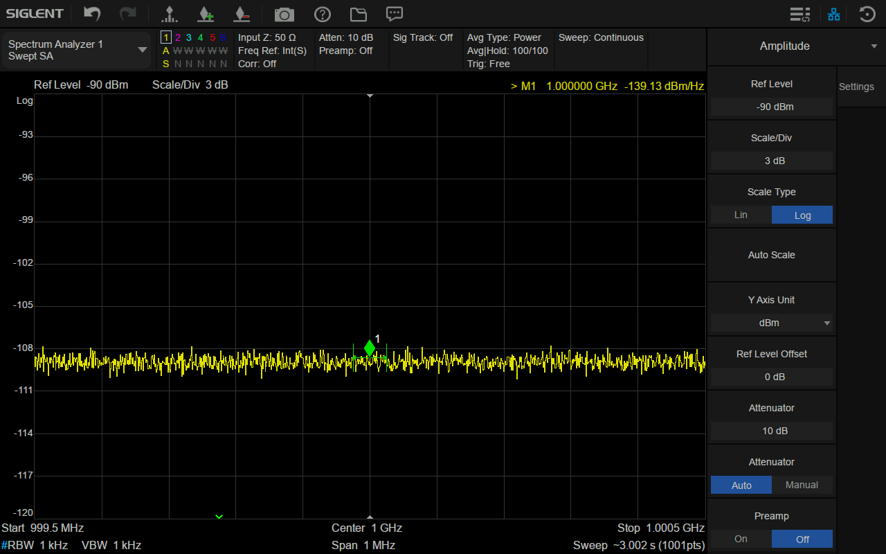Set Attenuator mode to Auto
886x554 pixels.
click(741, 485)
